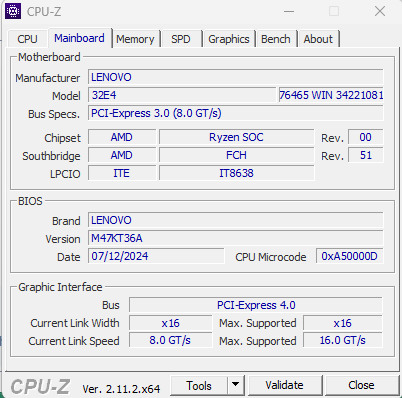Click the BIOS Brand LENOVO field
The height and width of the screenshot is (398, 402).
[x=236, y=220]
